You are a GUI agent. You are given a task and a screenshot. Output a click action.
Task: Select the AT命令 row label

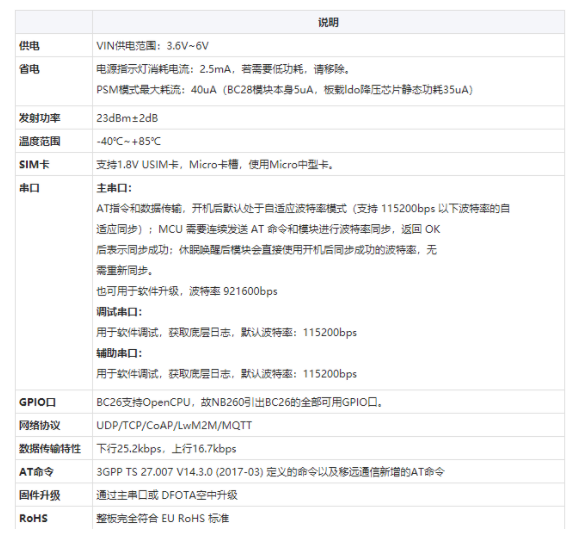pyautogui.click(x=36, y=471)
